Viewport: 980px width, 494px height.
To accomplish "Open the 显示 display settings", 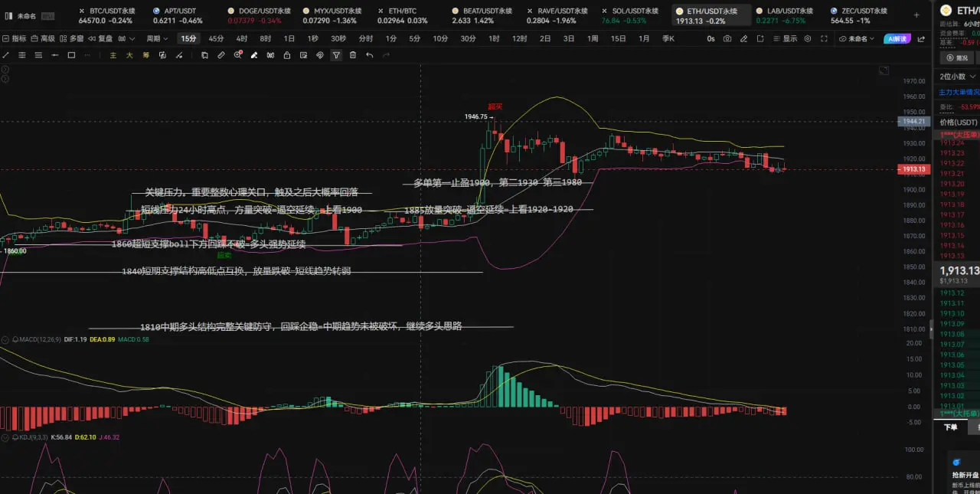I will (784, 38).
